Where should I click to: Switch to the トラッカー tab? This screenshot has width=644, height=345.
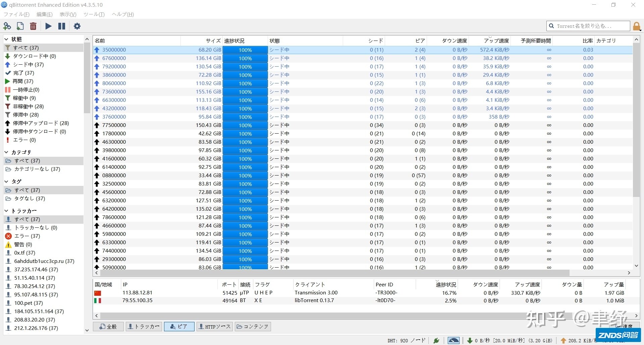click(144, 327)
